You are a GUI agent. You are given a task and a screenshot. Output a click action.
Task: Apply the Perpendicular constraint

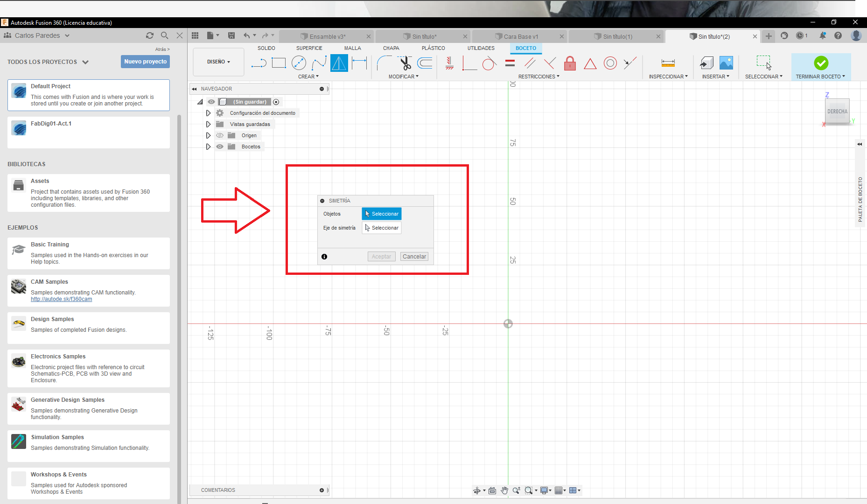tap(550, 63)
